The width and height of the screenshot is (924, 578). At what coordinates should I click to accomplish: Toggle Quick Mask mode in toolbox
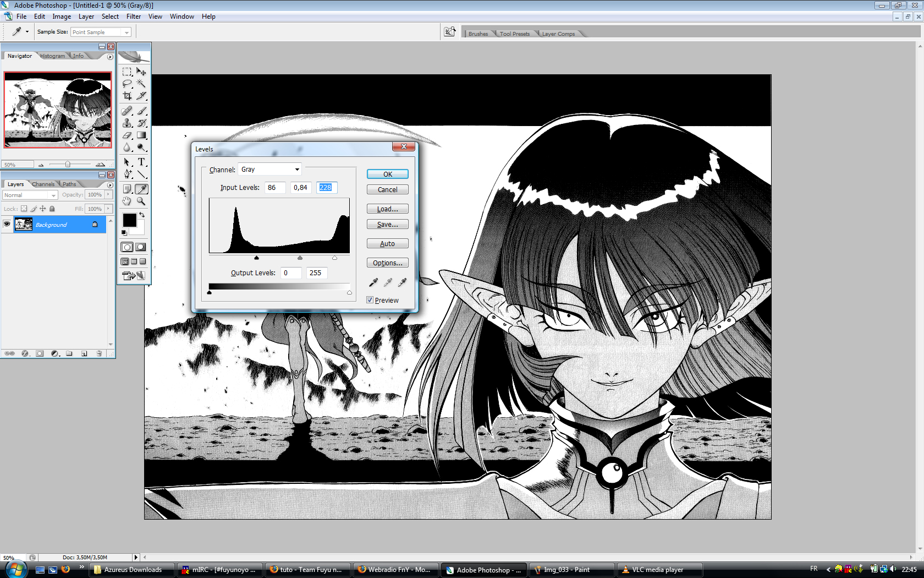[141, 247]
